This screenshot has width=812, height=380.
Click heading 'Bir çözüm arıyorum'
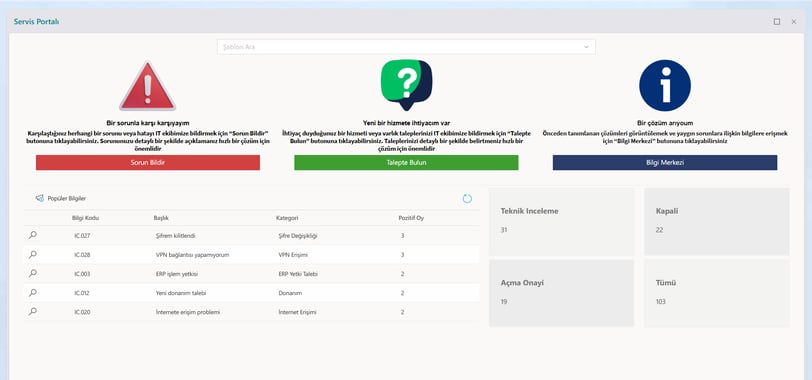point(665,123)
